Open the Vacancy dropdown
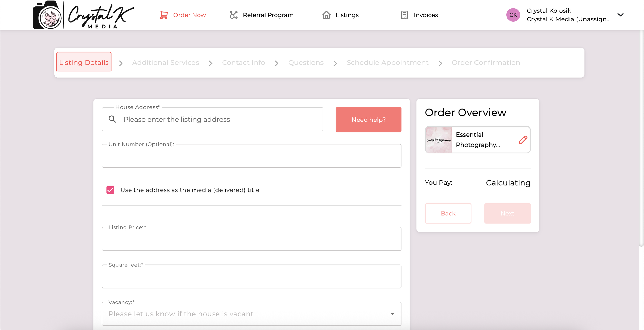The height and width of the screenshot is (330, 644). (x=251, y=314)
